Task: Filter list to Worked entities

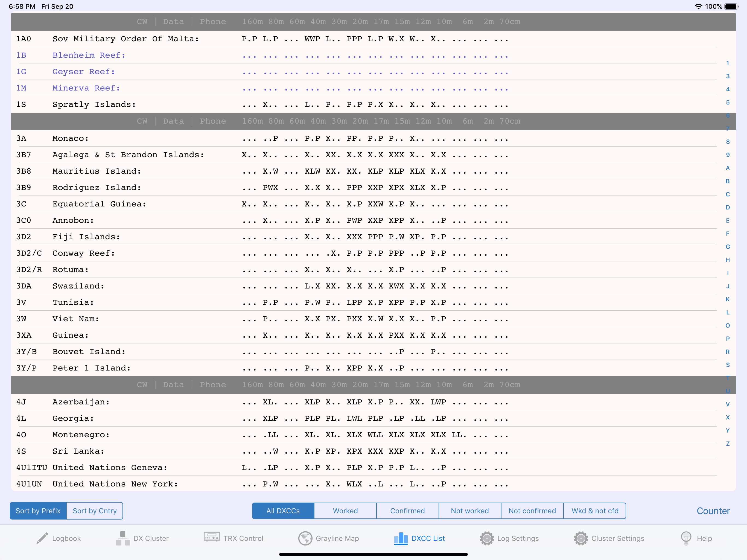Action: pos(345,510)
